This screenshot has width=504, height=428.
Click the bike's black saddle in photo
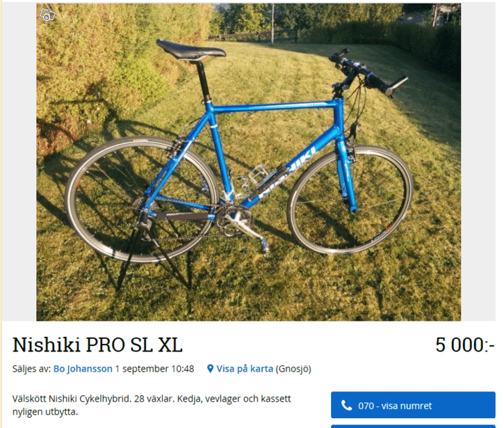coord(191,49)
